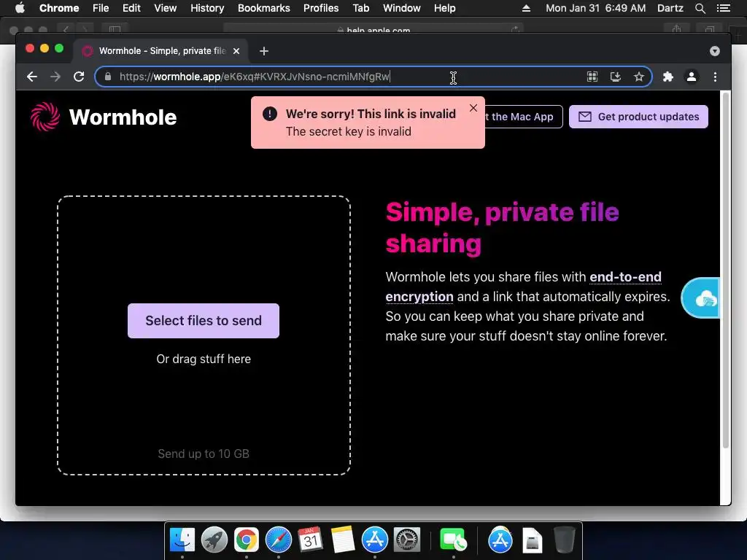747x560 pixels.
Task: Open the Trash in the Dock
Action: (565, 540)
